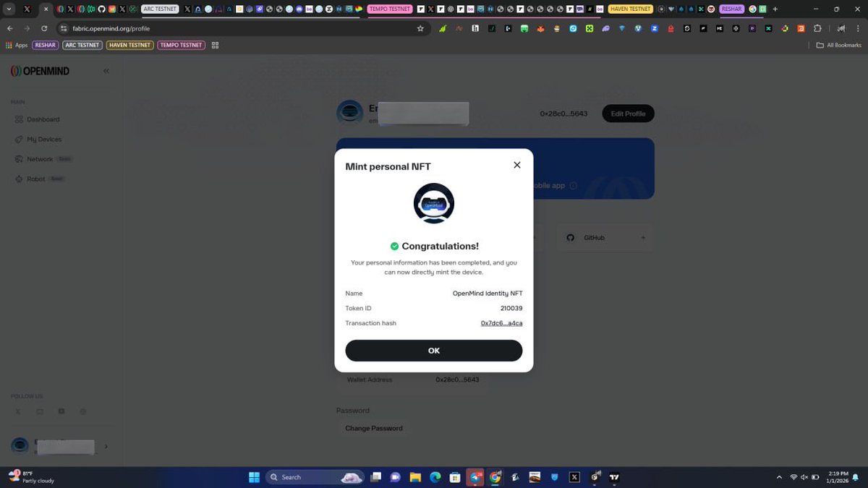Click the tab groups grid icon in the bookmarks bar

pyautogui.click(x=215, y=45)
